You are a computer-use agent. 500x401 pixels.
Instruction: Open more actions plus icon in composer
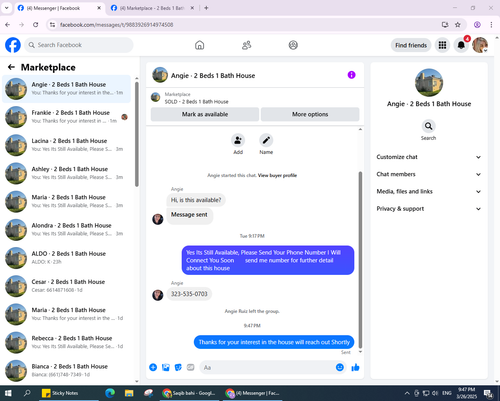pyautogui.click(x=153, y=367)
